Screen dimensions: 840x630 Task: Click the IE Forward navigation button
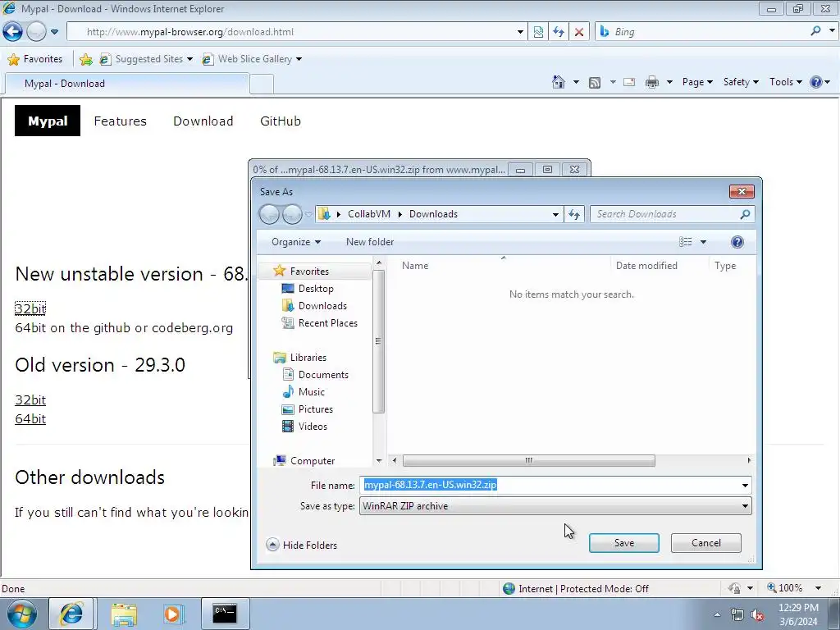coord(36,32)
